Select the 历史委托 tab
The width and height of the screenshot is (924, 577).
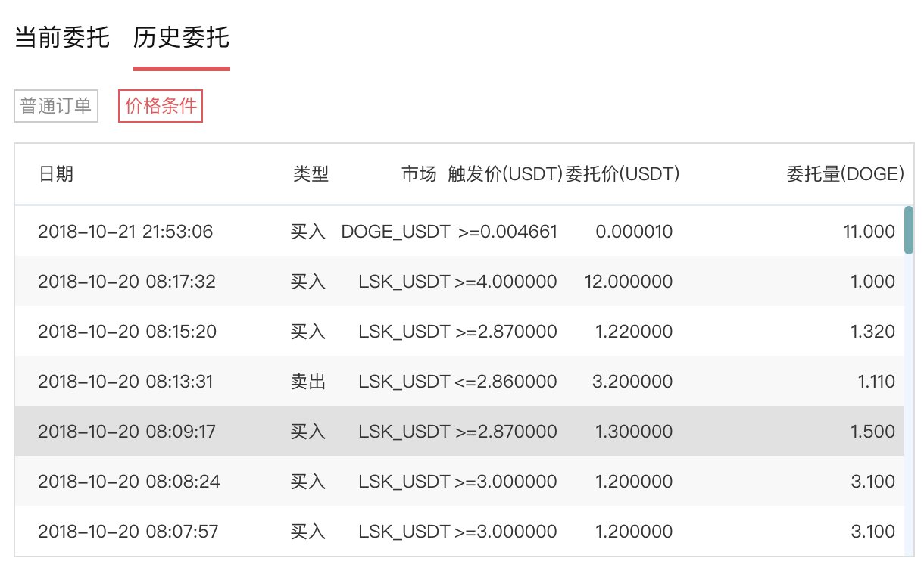click(181, 37)
